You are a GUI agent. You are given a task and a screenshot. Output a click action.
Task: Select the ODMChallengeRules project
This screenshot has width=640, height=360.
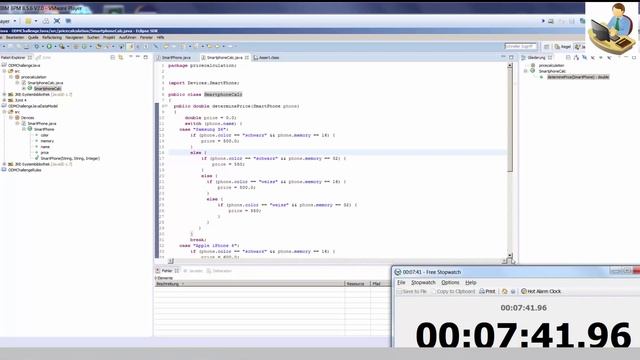pyautogui.click(x=24, y=170)
